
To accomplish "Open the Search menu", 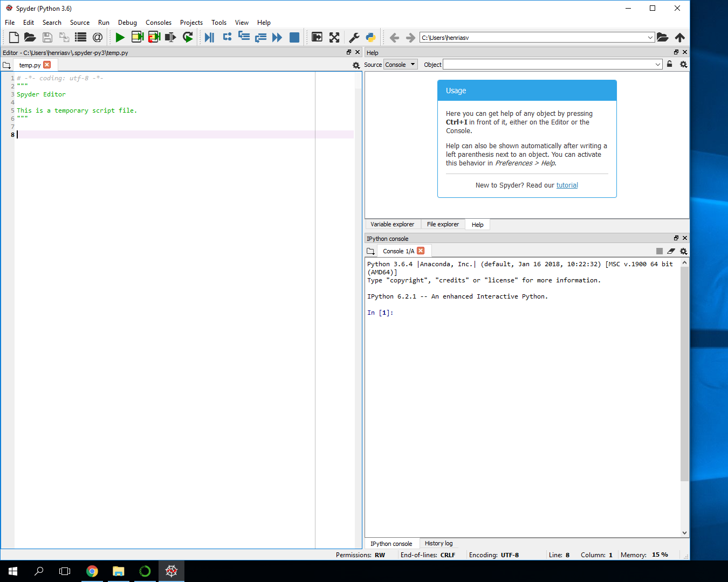I will (52, 23).
